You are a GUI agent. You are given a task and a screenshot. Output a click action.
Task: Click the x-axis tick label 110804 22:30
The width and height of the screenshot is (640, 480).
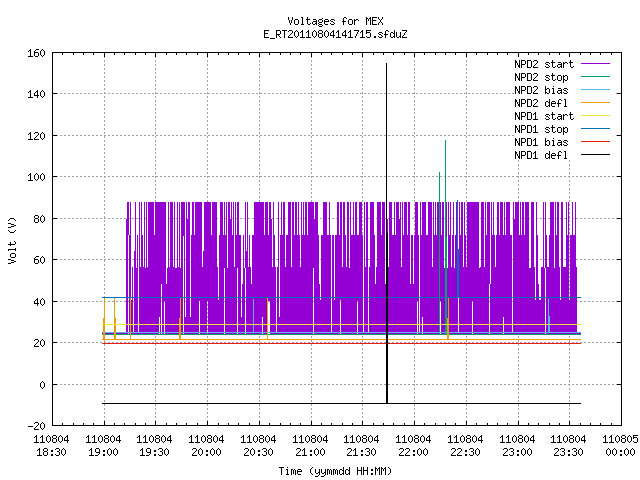click(465, 446)
